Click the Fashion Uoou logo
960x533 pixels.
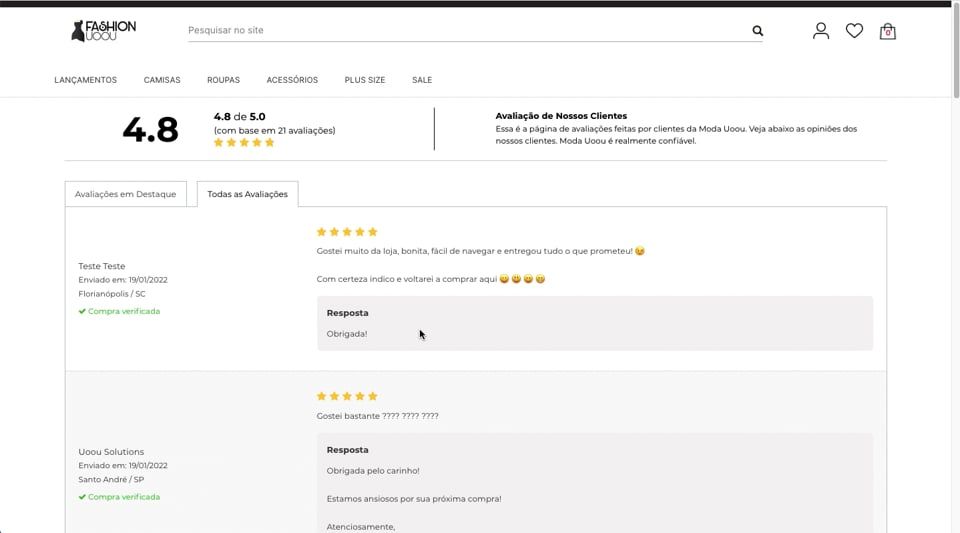click(x=103, y=31)
